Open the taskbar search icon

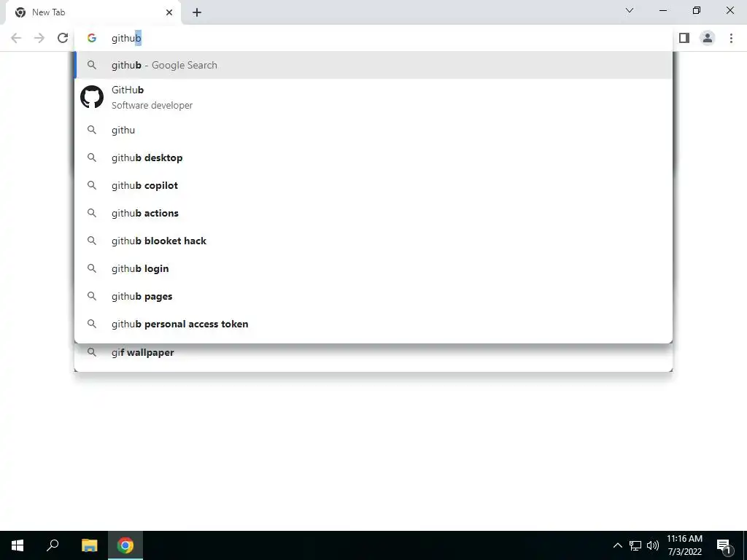click(53, 545)
